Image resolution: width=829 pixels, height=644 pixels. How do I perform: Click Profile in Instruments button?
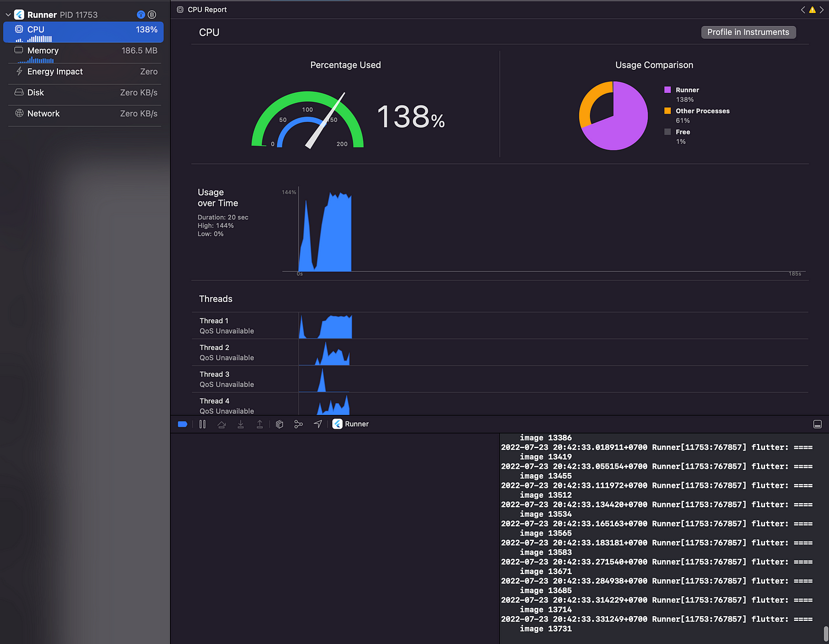pos(748,32)
